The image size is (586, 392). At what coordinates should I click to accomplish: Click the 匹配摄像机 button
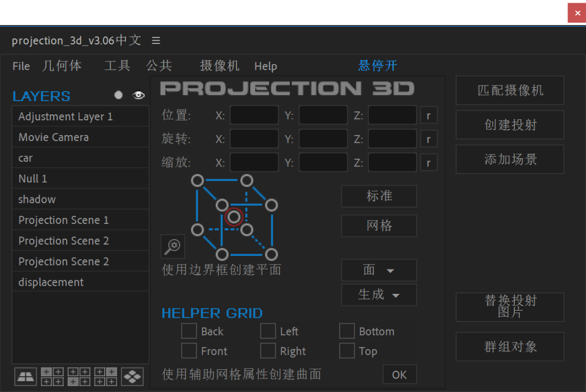point(509,91)
